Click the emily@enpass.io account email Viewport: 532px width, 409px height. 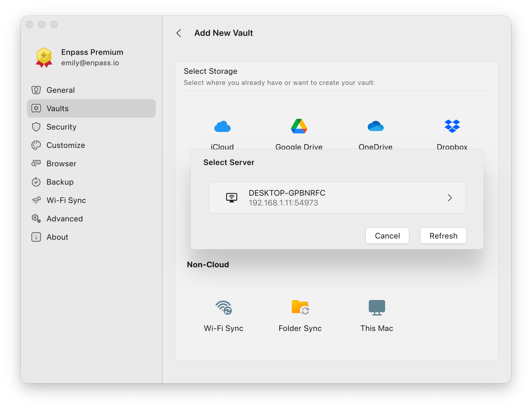point(90,63)
